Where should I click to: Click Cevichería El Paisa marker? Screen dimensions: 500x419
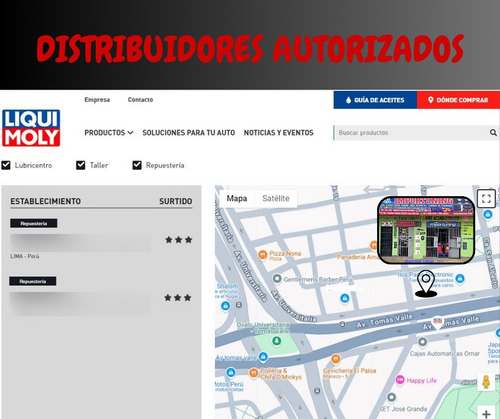(336, 359)
